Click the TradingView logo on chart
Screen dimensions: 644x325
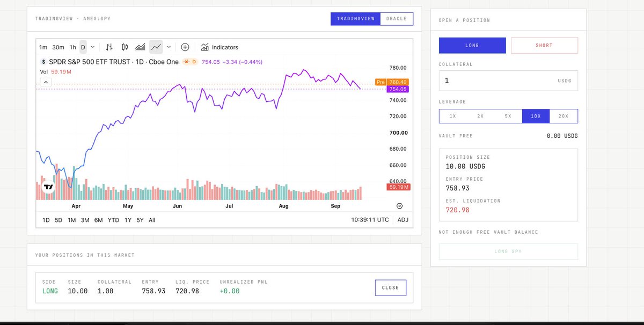coord(49,187)
